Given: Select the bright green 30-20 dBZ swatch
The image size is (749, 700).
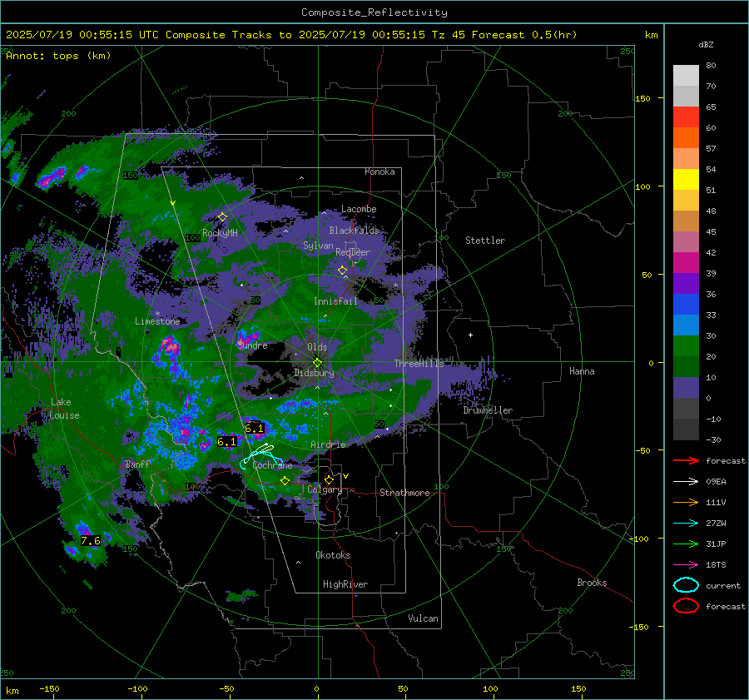Looking at the screenshot, I should point(686,346).
